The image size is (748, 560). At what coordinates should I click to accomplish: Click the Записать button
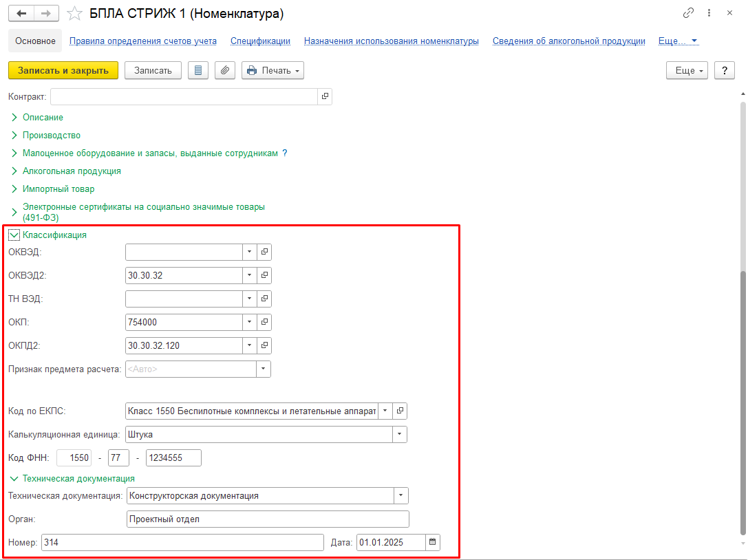(x=153, y=70)
